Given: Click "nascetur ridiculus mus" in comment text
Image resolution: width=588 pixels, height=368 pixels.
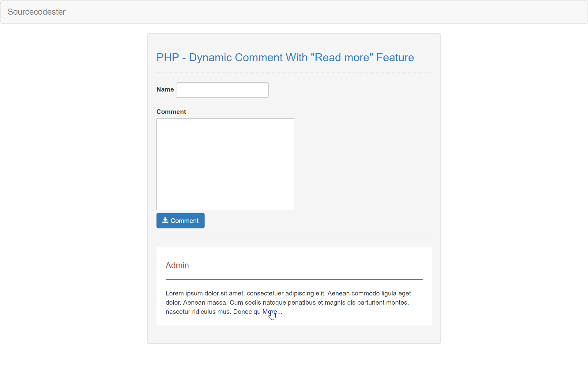Looking at the screenshot, I should [198, 312].
